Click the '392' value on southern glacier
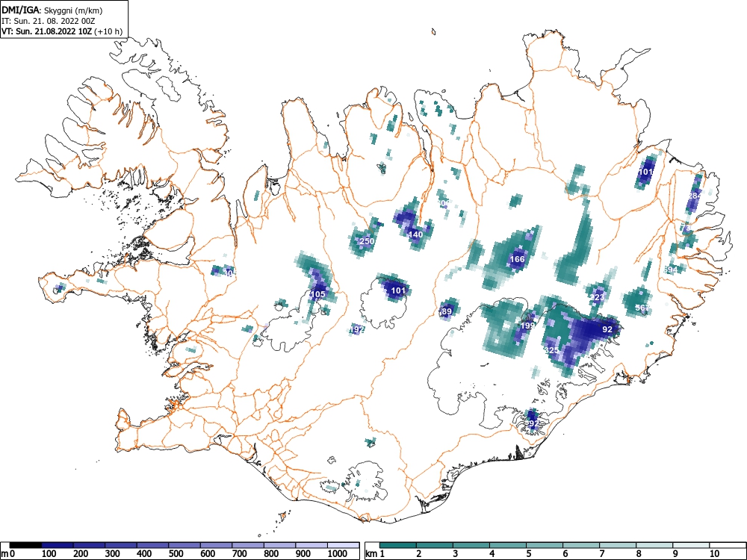The height and width of the screenshot is (560, 747). click(x=532, y=423)
